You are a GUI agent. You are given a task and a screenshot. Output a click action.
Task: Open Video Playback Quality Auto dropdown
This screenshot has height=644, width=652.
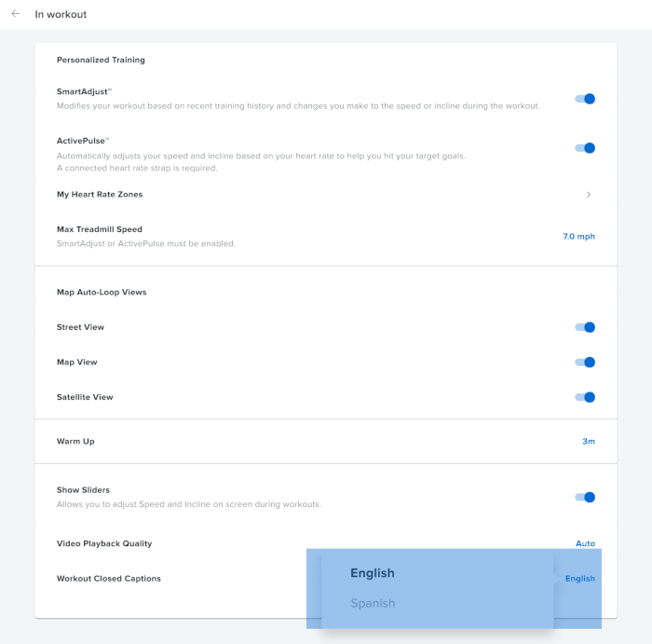[585, 543]
